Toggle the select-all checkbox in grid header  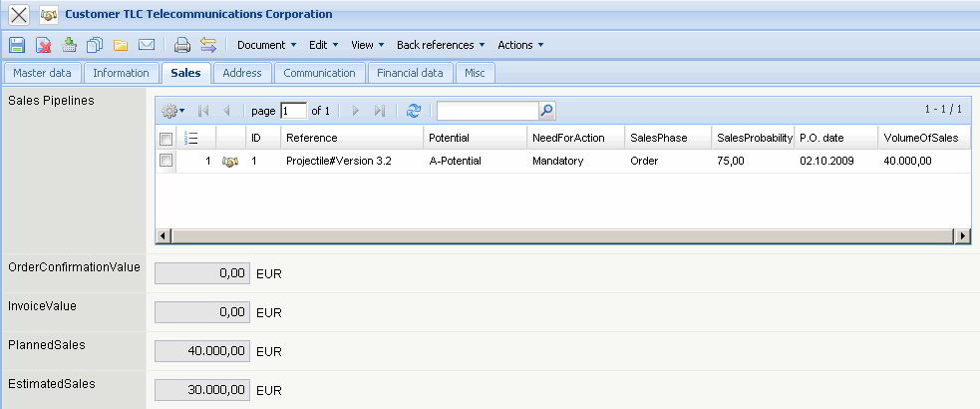coord(166,138)
